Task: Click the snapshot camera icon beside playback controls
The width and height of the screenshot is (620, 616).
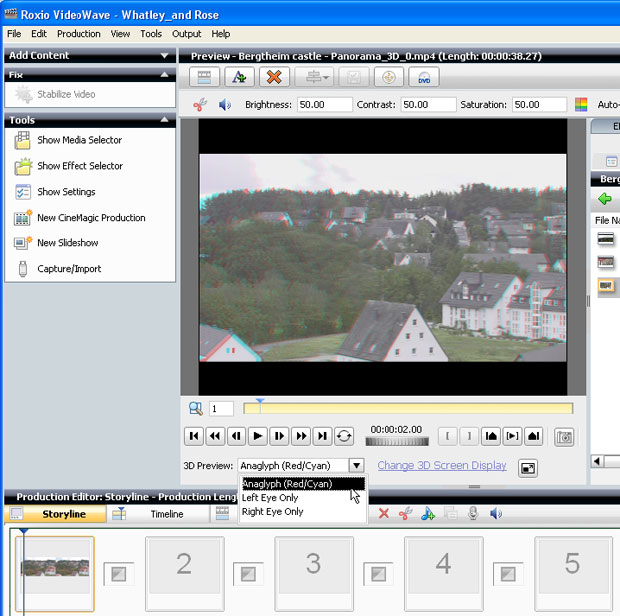Action: [564, 436]
